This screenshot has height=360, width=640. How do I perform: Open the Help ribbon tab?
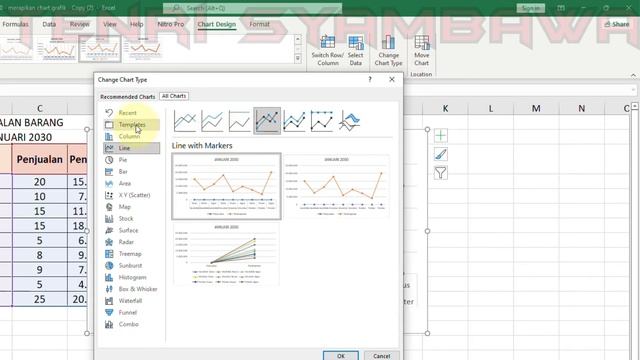(136, 24)
